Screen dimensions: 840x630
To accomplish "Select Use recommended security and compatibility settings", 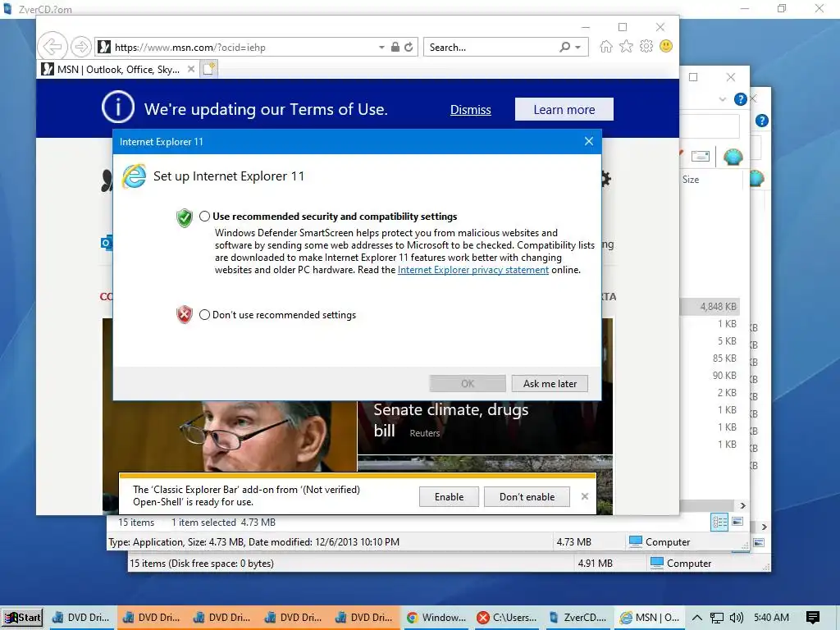I will [204, 217].
